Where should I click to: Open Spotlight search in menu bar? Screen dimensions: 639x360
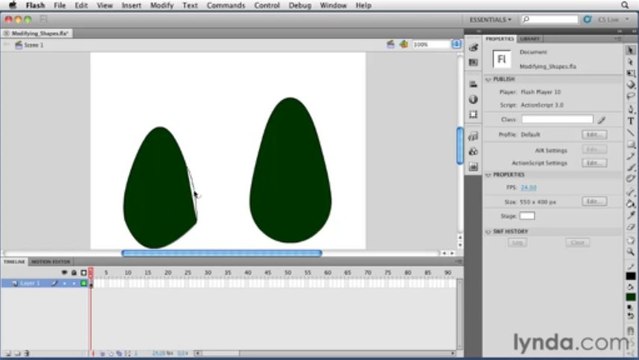point(625,5)
